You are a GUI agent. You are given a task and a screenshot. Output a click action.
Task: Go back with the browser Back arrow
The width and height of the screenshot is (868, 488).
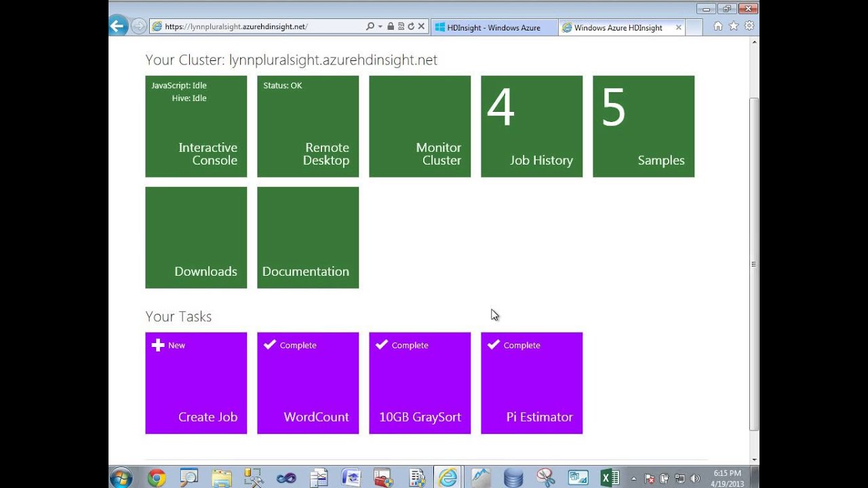118,26
